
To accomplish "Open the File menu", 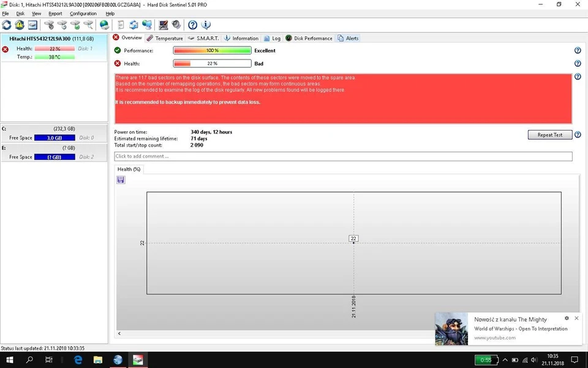I will (x=6, y=13).
